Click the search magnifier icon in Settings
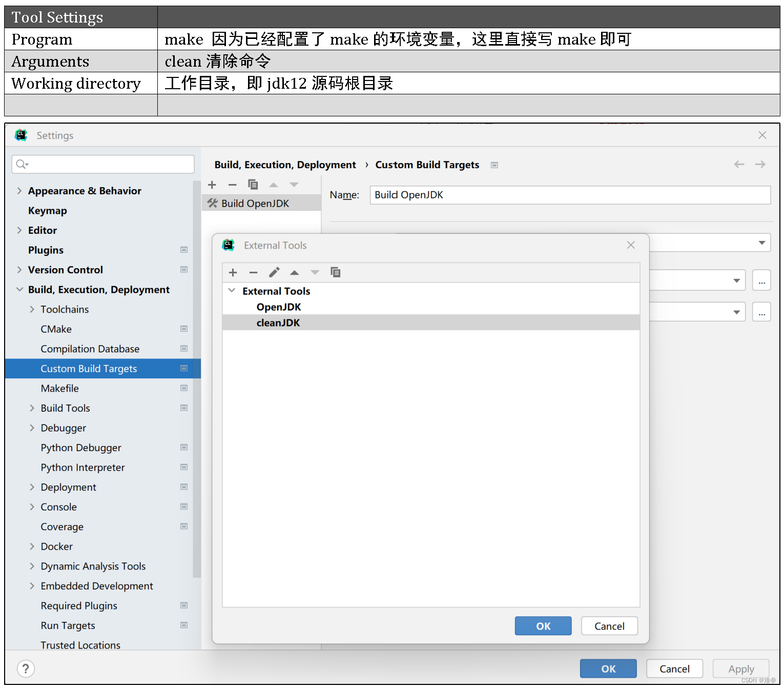 click(x=22, y=164)
